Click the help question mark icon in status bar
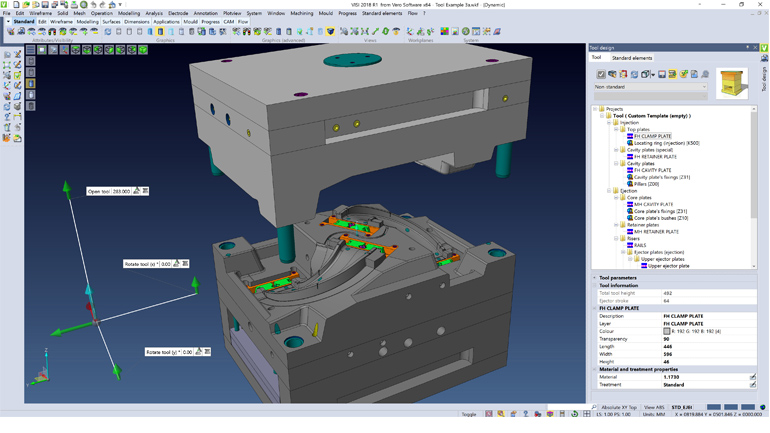This screenshot has width=770, height=433. (x=525, y=414)
